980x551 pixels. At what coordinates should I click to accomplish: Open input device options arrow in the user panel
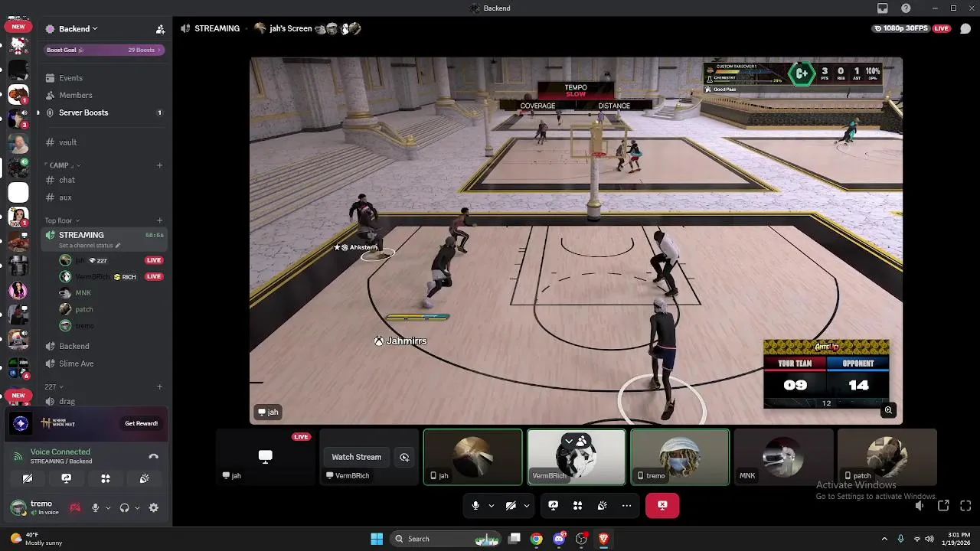click(x=107, y=507)
